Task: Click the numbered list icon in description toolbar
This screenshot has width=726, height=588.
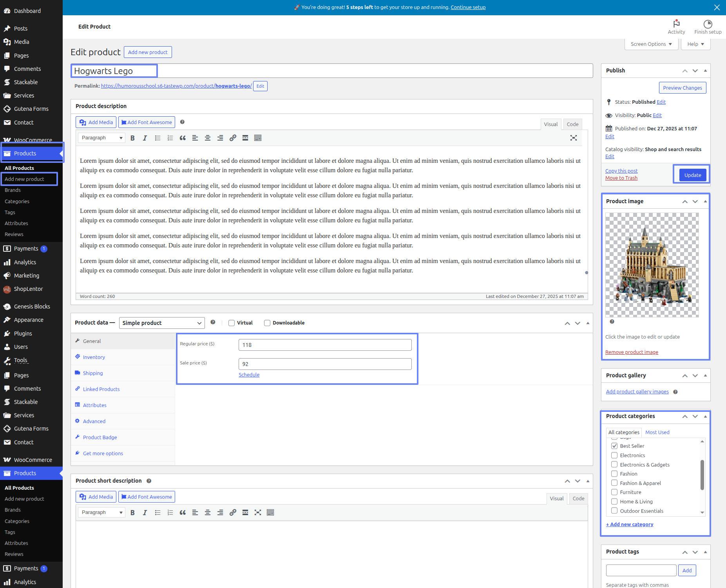Action: tap(170, 138)
